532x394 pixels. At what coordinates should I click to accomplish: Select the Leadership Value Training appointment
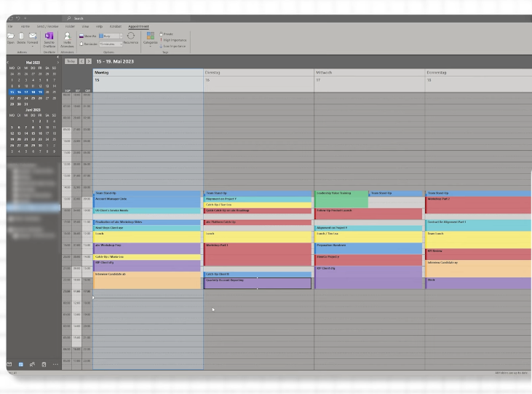341,199
